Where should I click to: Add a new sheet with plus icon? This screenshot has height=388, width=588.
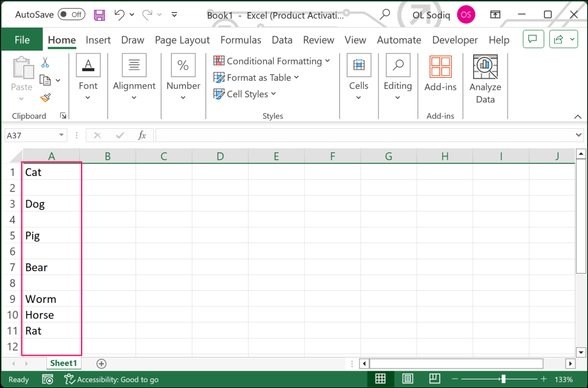tap(102, 363)
